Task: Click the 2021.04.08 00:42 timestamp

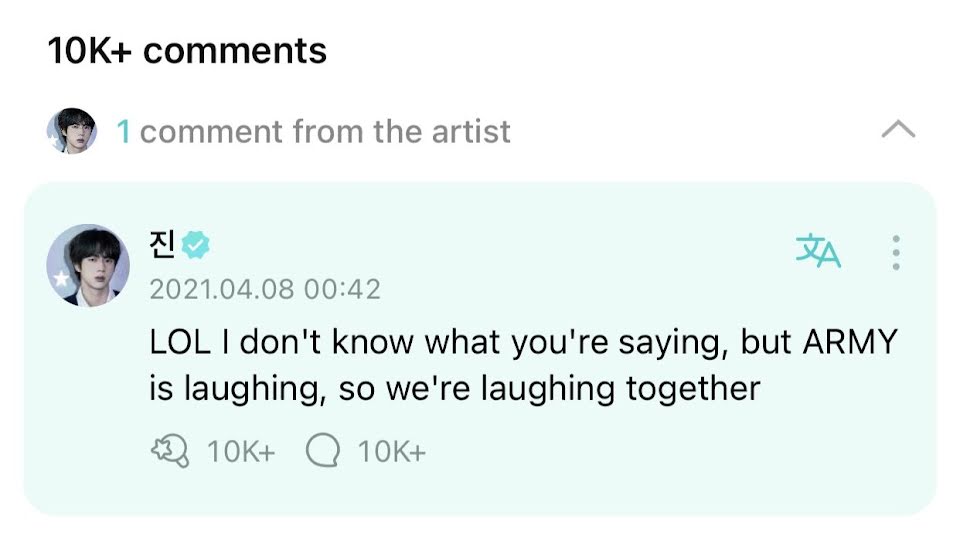Action: pyautogui.click(x=265, y=290)
